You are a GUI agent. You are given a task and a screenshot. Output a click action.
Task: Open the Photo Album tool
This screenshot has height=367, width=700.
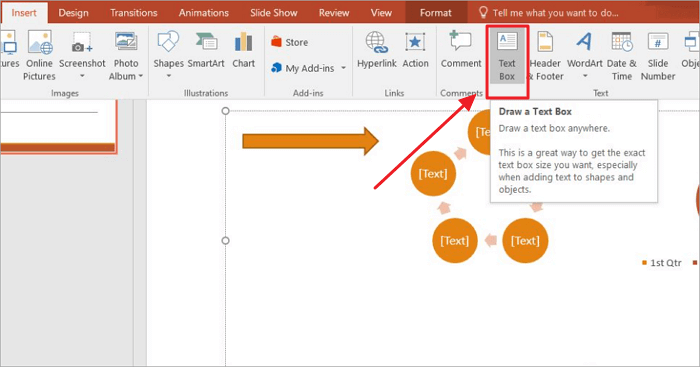(125, 56)
